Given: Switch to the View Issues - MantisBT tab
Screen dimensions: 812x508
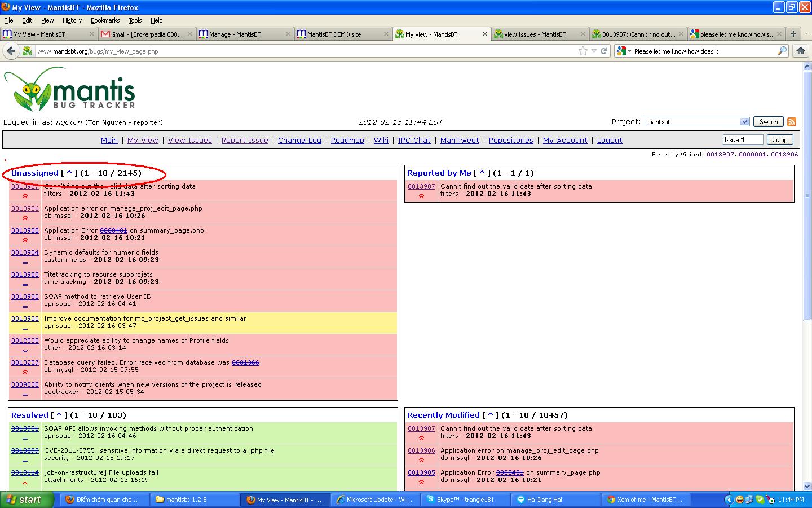Looking at the screenshot, I should [539, 34].
